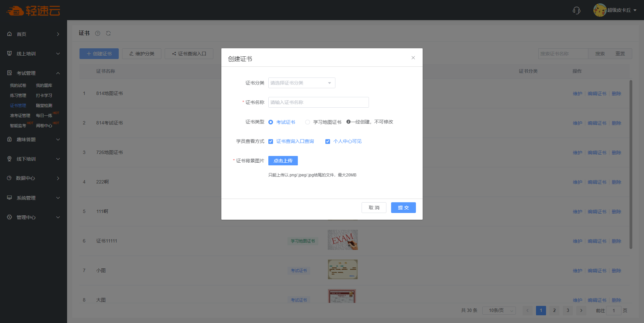Uncheck the 证书查询入口查询 checkbox
Viewport: 644px width, 323px height.
271,142
